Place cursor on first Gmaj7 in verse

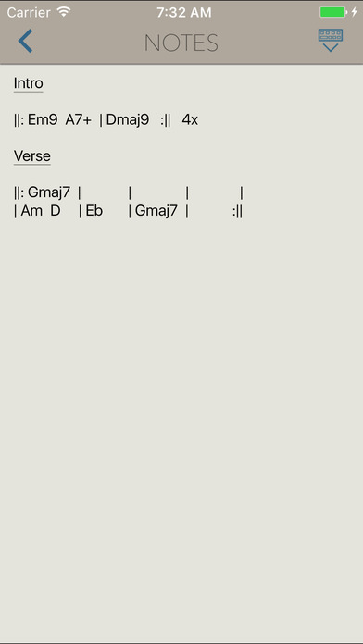tap(49, 192)
